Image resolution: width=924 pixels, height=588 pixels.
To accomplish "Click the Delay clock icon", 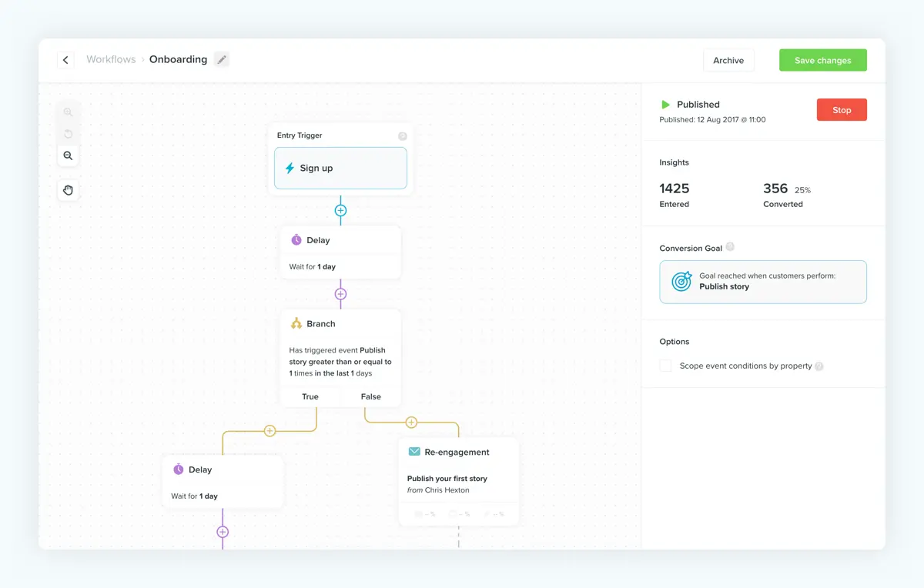I will 298,239.
